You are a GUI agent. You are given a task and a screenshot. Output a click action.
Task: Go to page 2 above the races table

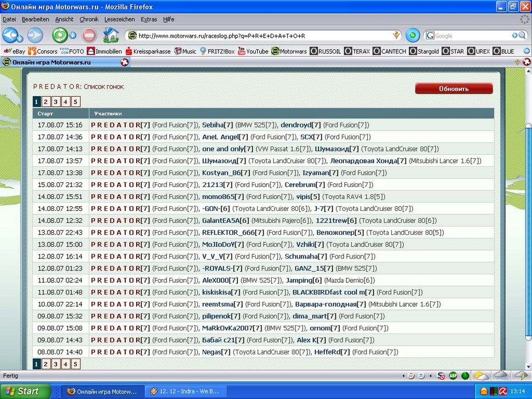coord(46,102)
